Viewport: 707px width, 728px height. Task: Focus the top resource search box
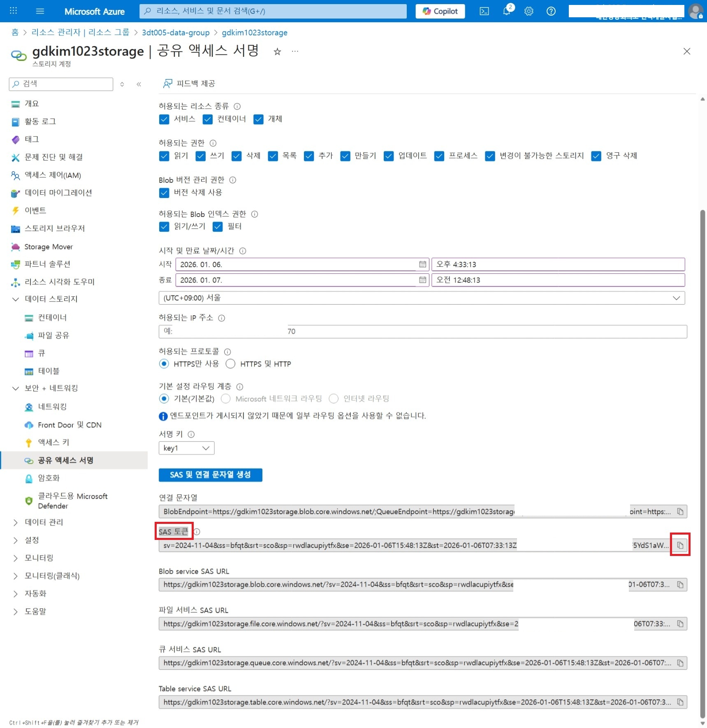pos(273,11)
